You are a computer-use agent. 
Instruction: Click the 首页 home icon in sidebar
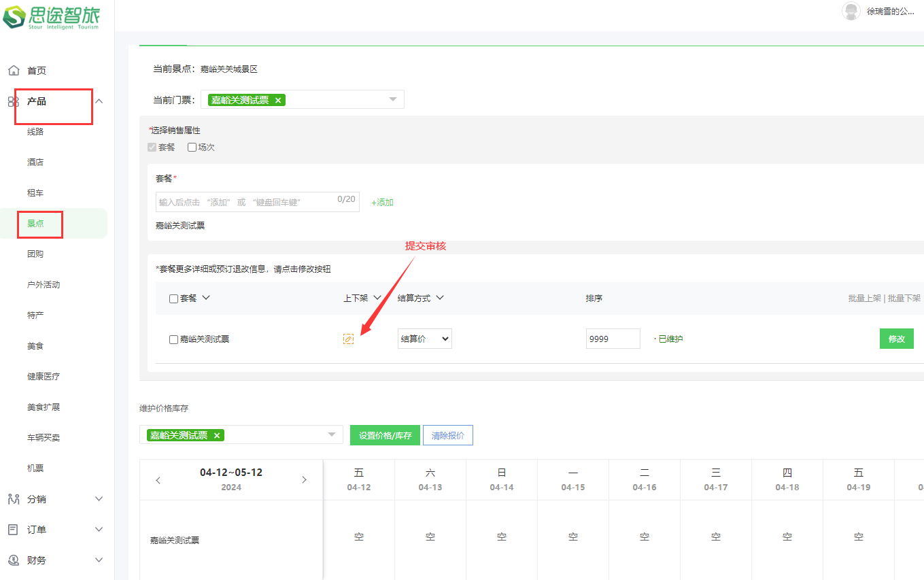pos(14,71)
